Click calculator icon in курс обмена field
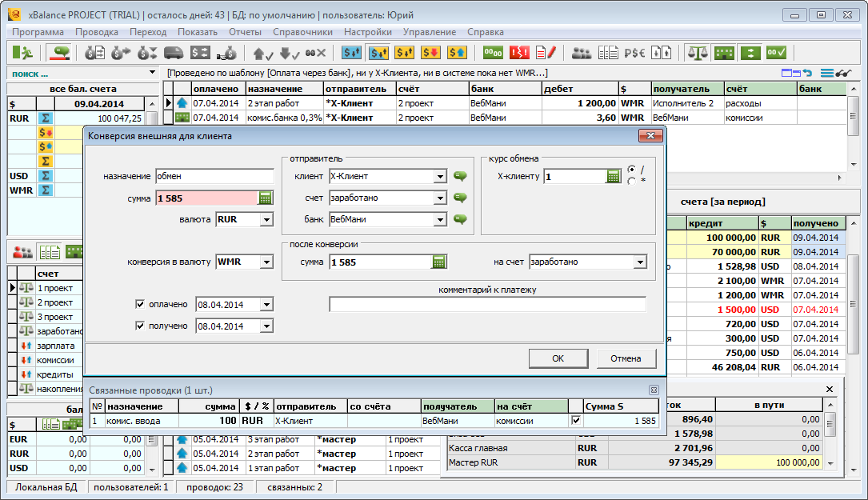Viewport: 868px width, 500px height. coord(614,176)
